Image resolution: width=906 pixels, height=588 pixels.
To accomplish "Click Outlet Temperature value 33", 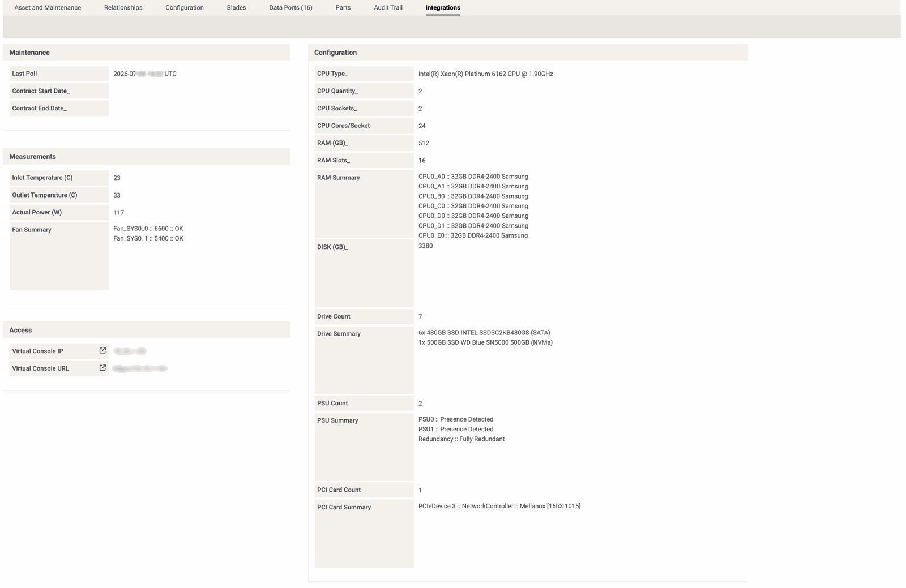I will pos(117,195).
